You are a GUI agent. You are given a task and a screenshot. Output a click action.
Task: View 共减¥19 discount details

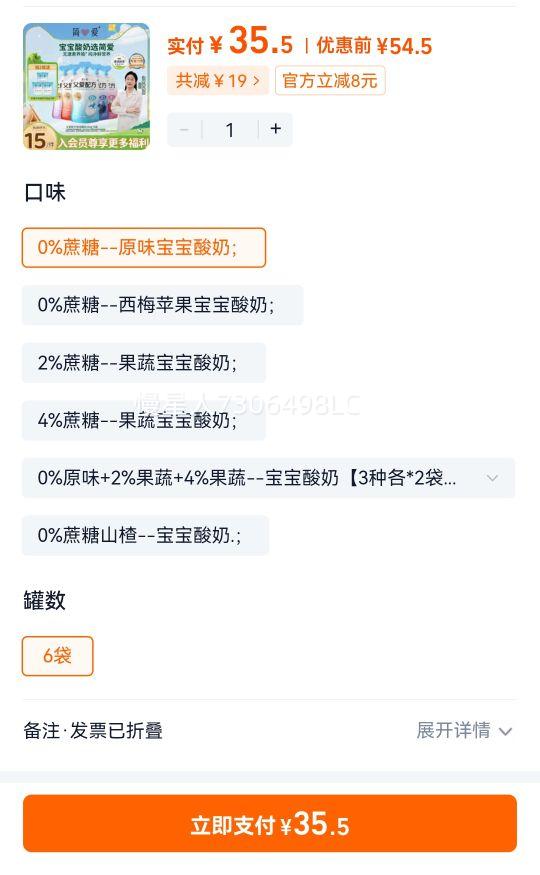point(218,80)
